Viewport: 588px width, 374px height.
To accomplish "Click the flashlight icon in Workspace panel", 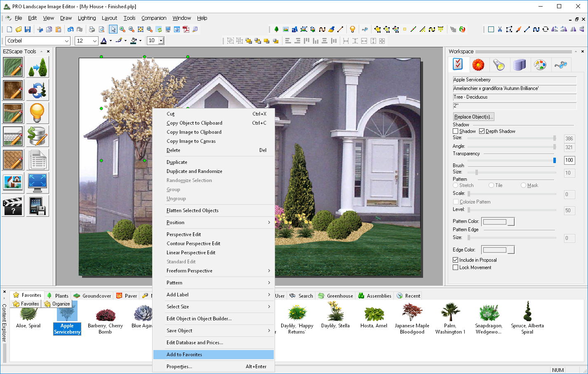I will pyautogui.click(x=499, y=64).
